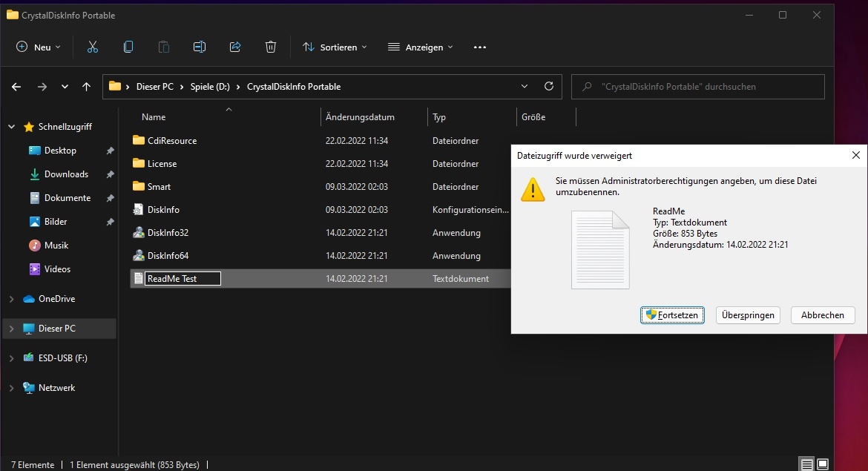The width and height of the screenshot is (868, 471).
Task: Click the Paste clipboard icon
Action: (x=163, y=47)
